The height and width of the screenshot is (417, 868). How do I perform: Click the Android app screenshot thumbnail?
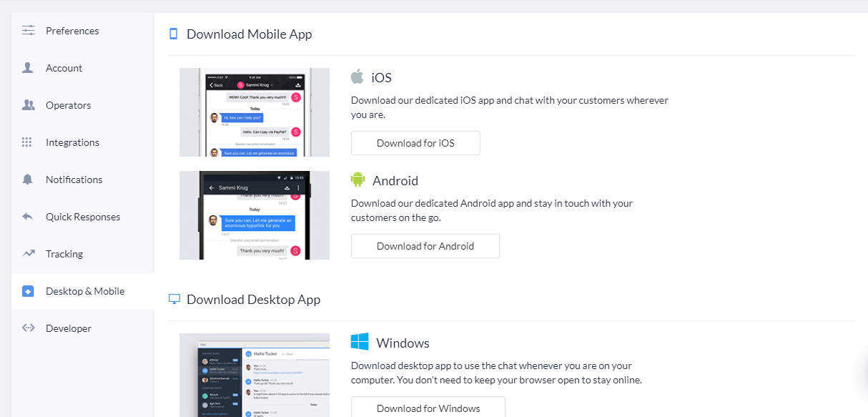255,215
